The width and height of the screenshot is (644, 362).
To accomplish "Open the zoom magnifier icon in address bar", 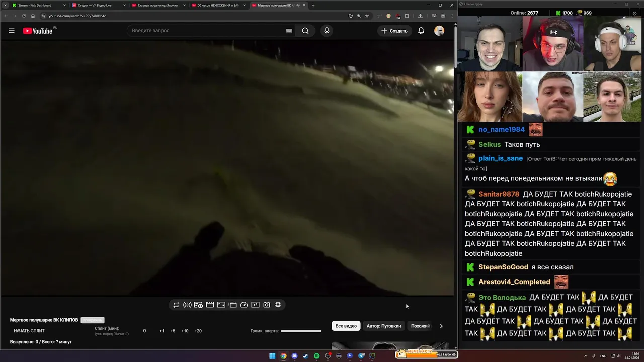I will [359, 16].
